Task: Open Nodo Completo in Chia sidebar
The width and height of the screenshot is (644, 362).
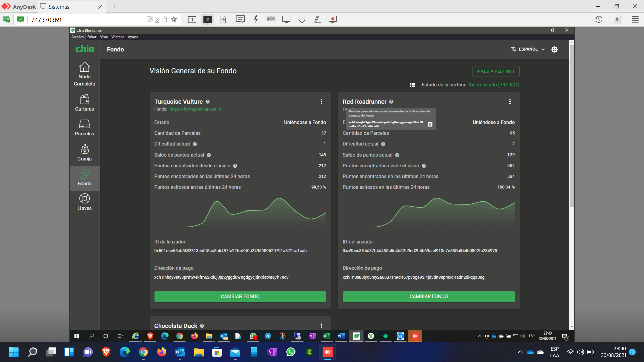Action: pyautogui.click(x=85, y=74)
